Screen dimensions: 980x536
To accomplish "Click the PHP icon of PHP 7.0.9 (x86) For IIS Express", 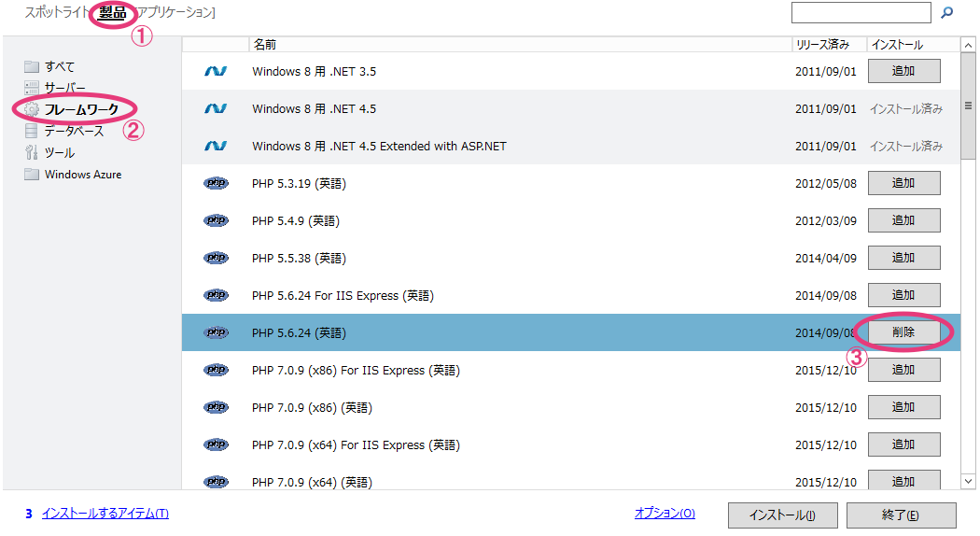I will [217, 371].
